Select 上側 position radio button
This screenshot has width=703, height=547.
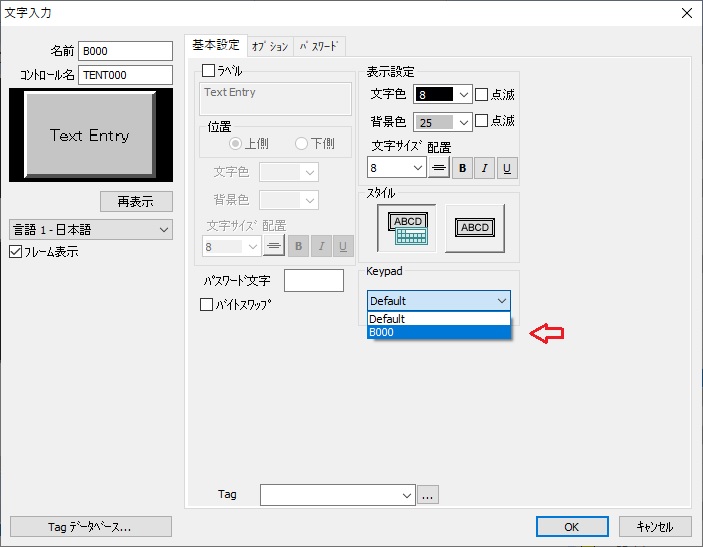pos(235,143)
